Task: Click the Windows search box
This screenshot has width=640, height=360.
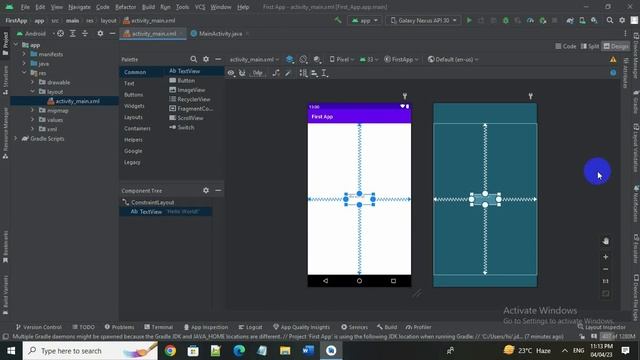Action: (90, 351)
